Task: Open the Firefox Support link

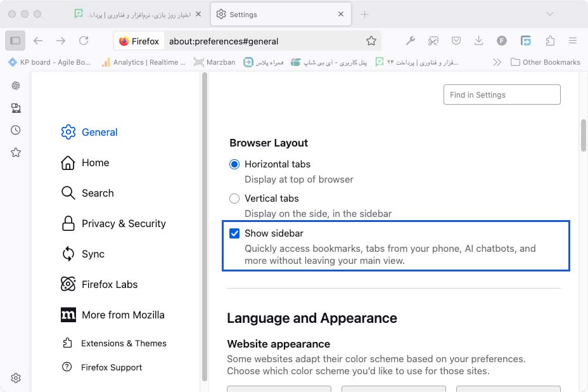Action: pyautogui.click(x=112, y=367)
